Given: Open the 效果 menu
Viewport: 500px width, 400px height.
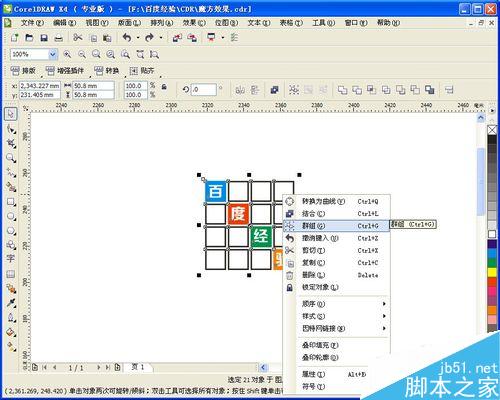Looking at the screenshot, I should (x=194, y=23).
